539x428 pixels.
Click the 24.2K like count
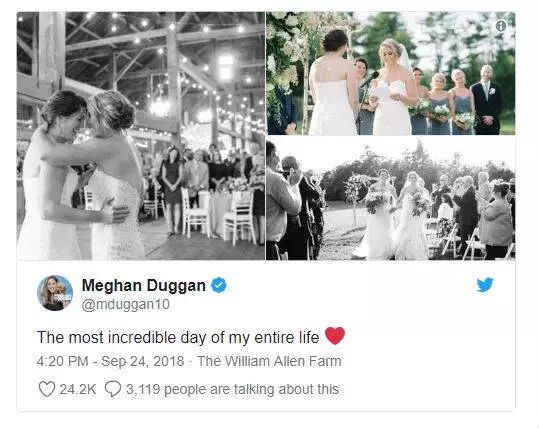tap(78, 389)
